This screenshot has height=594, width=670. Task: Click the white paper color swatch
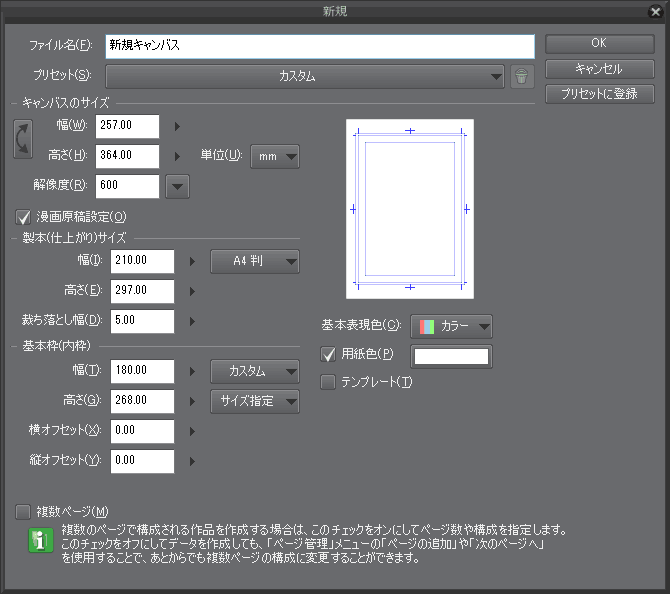point(451,355)
